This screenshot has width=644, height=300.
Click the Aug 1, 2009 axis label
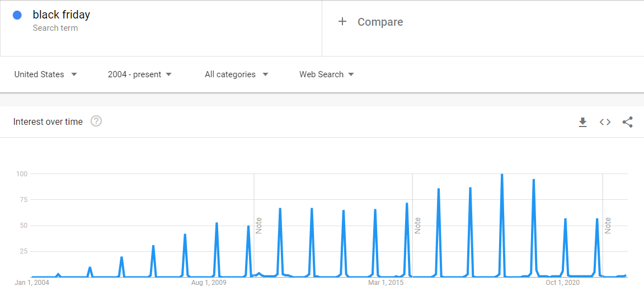point(209,283)
